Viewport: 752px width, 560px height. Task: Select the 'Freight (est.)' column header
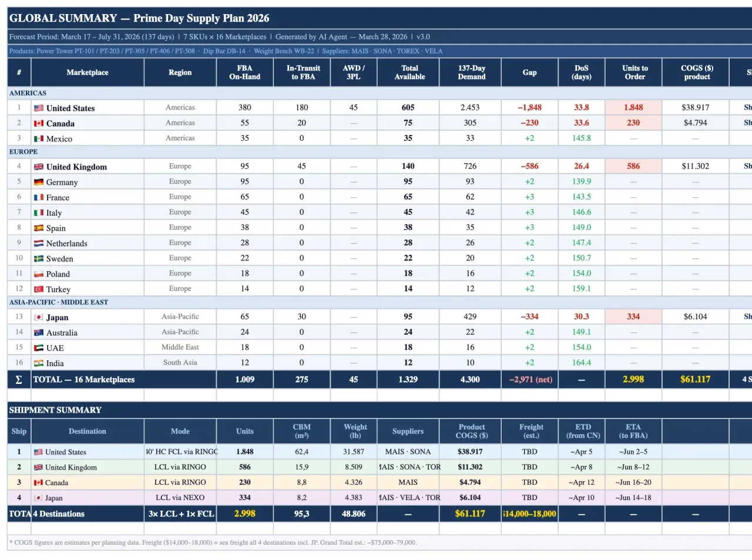(x=530, y=431)
